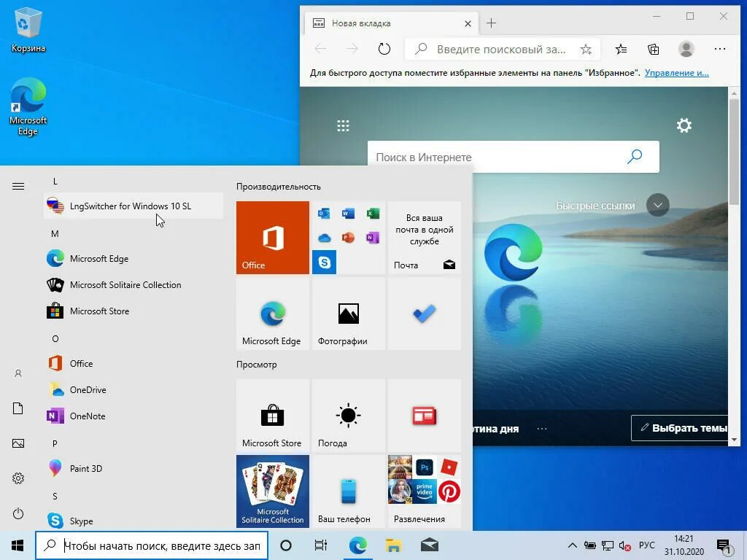Select the Производительность group header
Screen dimensions: 747x560
click(x=279, y=187)
